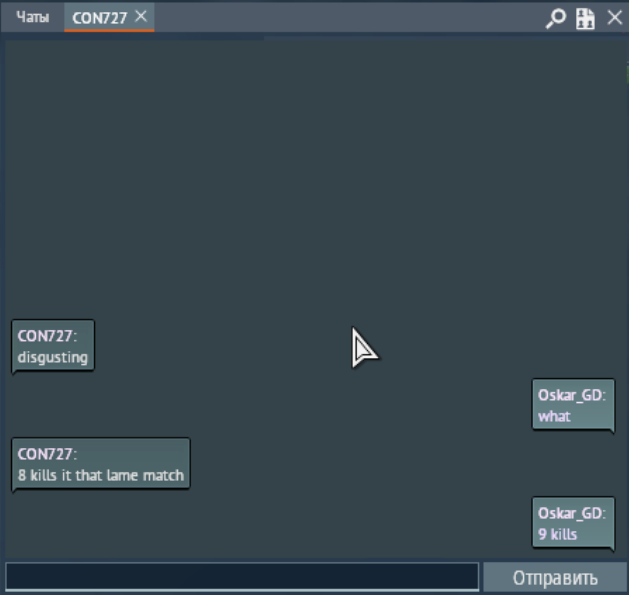Open chat search with magnifier icon
629x595 pixels.
click(x=556, y=18)
